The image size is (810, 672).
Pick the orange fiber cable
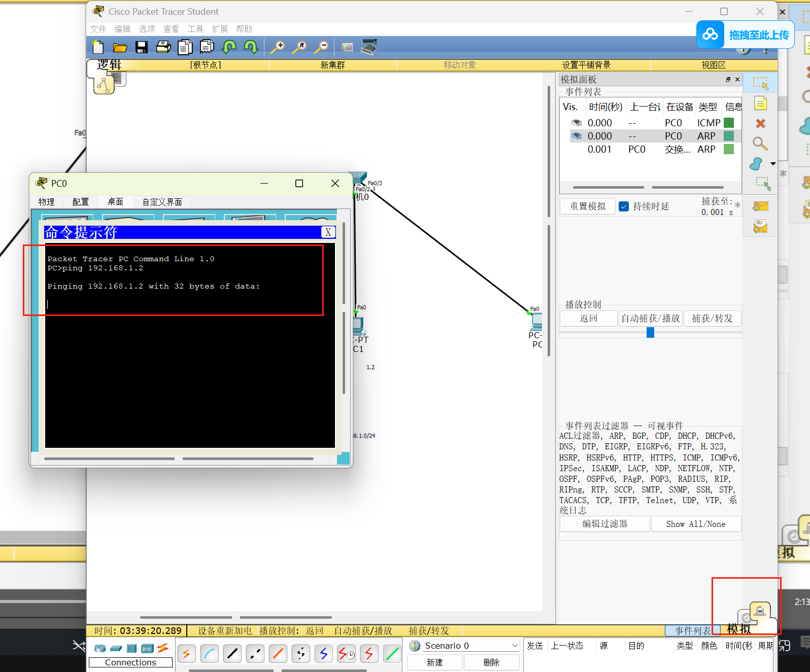pos(278,654)
